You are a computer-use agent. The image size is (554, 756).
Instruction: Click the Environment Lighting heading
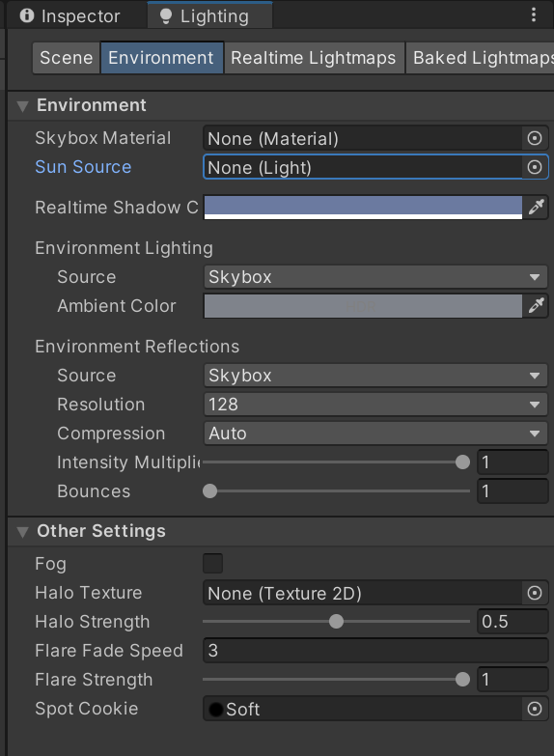(124, 248)
